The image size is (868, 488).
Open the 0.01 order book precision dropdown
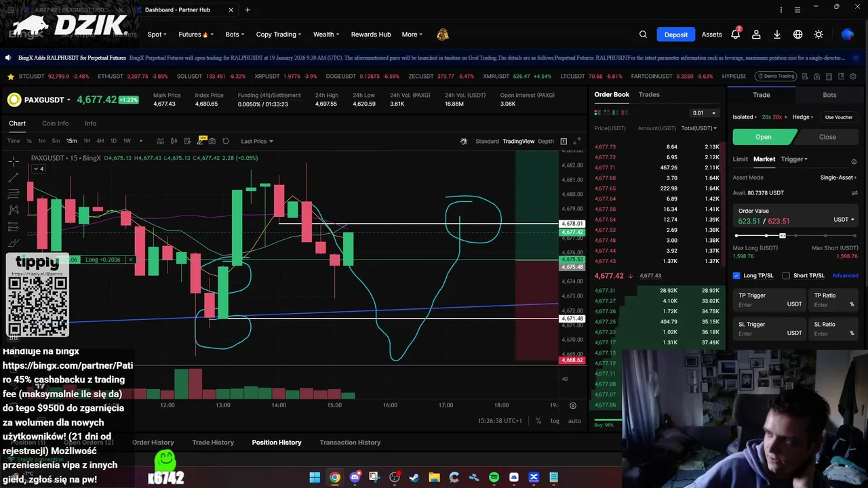704,113
